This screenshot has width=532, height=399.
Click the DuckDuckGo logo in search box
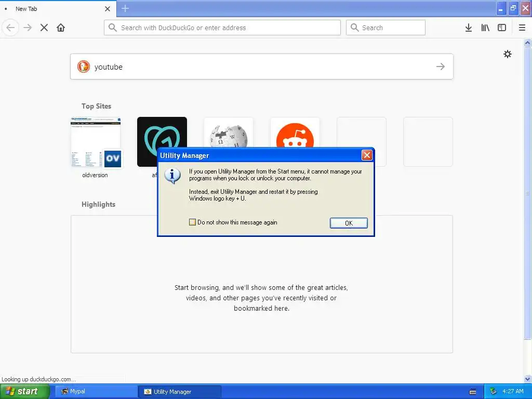pos(84,66)
